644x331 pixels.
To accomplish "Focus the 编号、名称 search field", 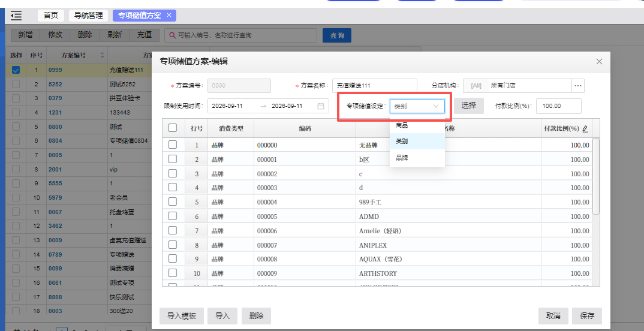I will coord(240,35).
